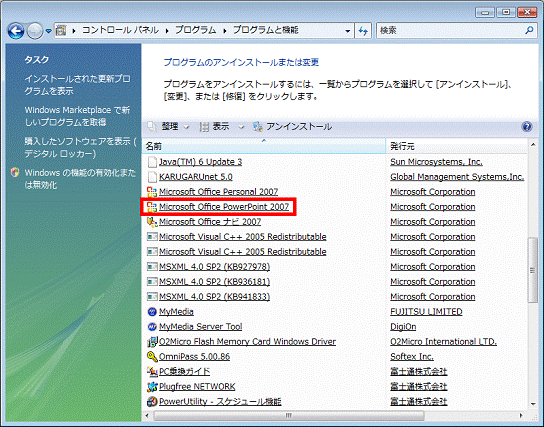The height and width of the screenshot is (427, 544).
Task: Click the Plugfree NETWORK icon
Action: (152, 386)
